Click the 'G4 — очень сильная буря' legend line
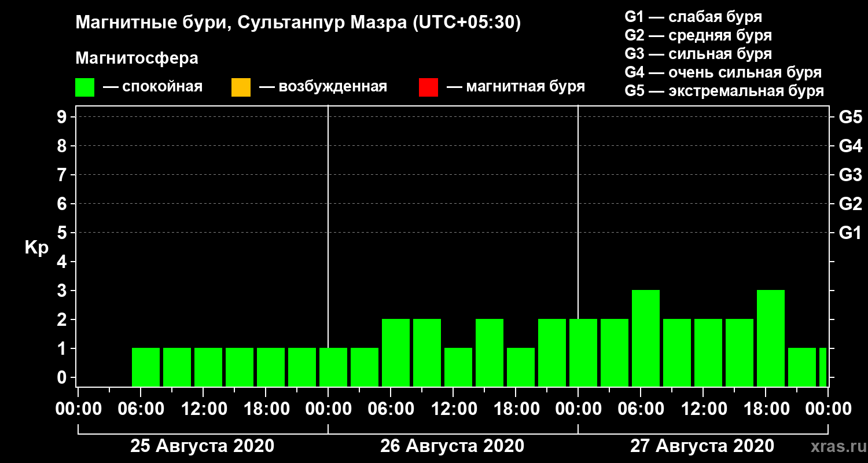868x463 pixels. [x=723, y=73]
